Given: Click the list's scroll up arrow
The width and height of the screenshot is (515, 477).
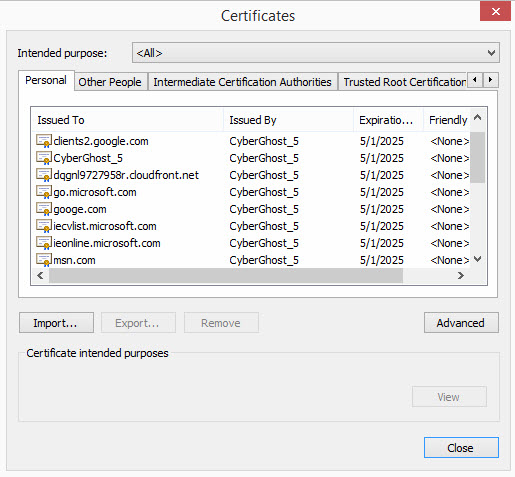Looking at the screenshot, I should pyautogui.click(x=478, y=117).
